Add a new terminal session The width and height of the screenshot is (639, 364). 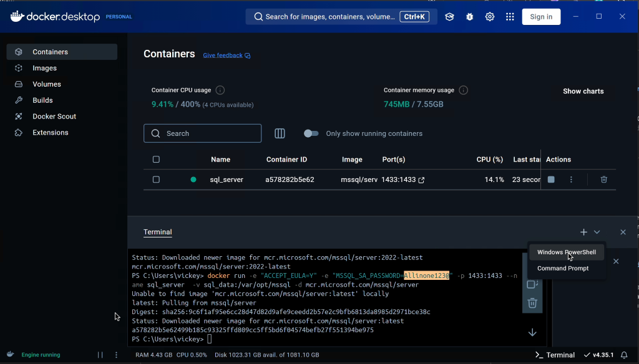click(x=583, y=232)
